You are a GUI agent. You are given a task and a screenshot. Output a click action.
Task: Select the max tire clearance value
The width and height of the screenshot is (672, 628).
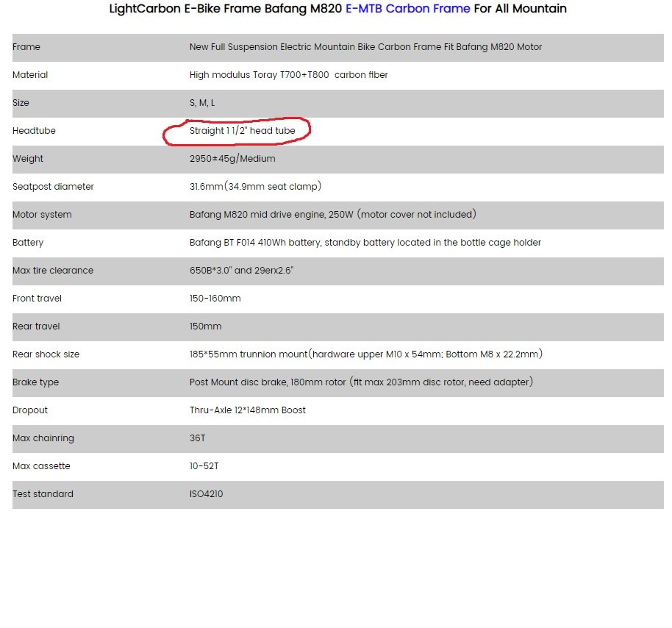[241, 271]
